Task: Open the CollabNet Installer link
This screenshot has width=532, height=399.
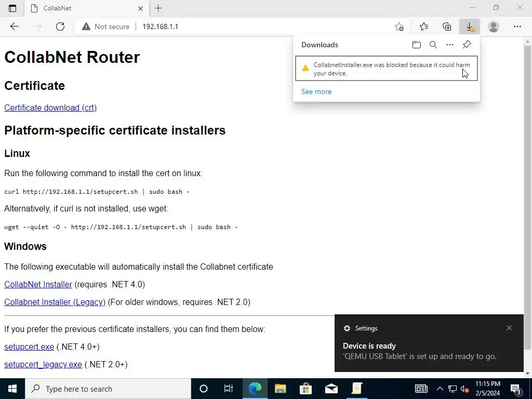Action: (x=38, y=284)
